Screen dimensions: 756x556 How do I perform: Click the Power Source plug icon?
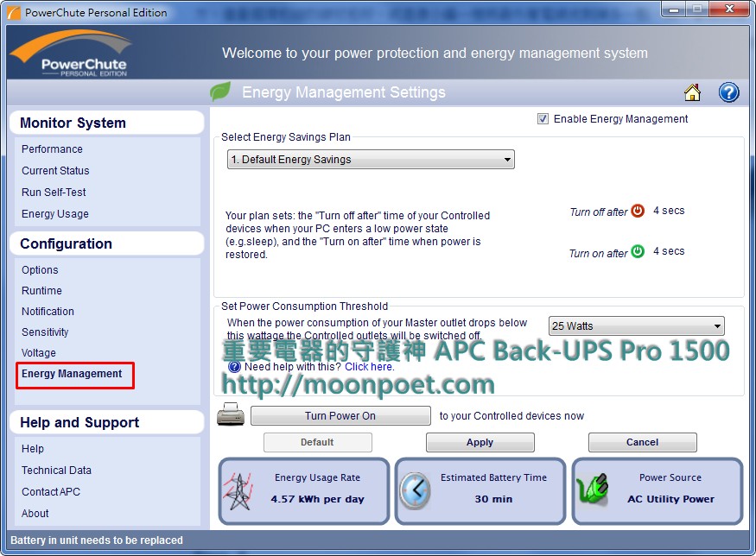593,490
